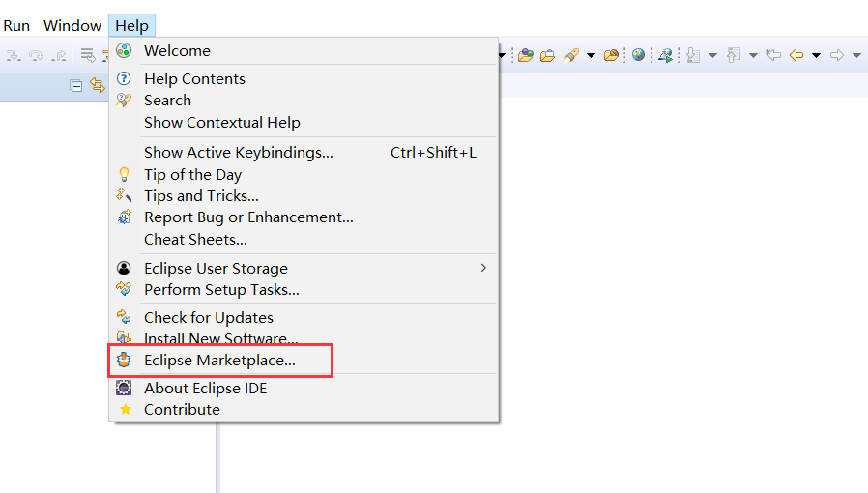Select Tip of the Day
Image resolution: width=868 pixels, height=493 pixels.
tap(304, 174)
